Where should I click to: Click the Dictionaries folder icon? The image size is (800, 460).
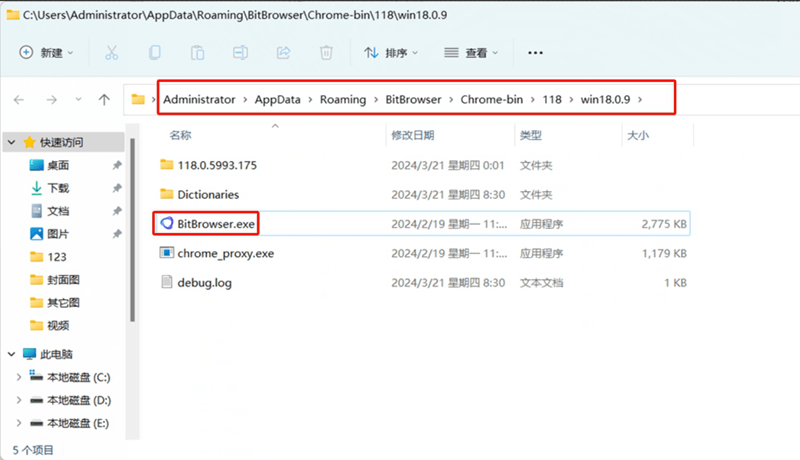(166, 194)
